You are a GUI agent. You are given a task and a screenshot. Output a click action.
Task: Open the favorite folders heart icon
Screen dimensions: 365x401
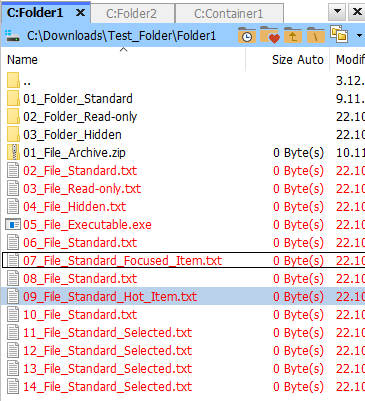(x=270, y=35)
